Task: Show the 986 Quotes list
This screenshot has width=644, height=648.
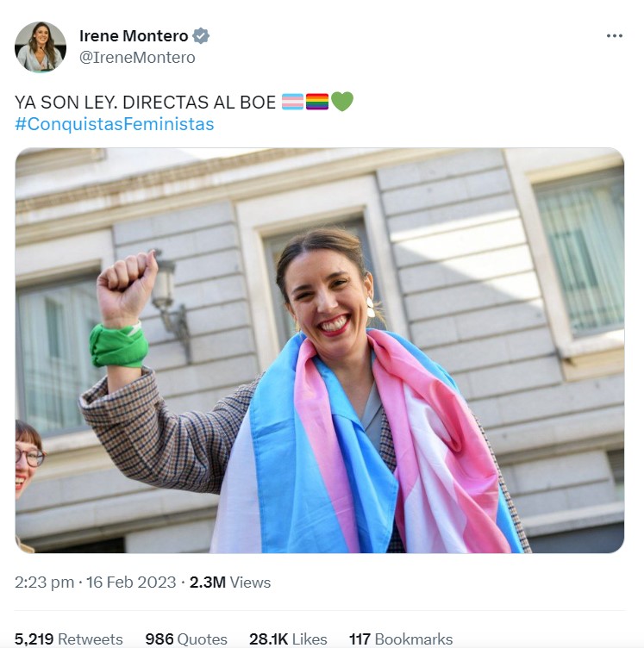Action: tap(186, 639)
